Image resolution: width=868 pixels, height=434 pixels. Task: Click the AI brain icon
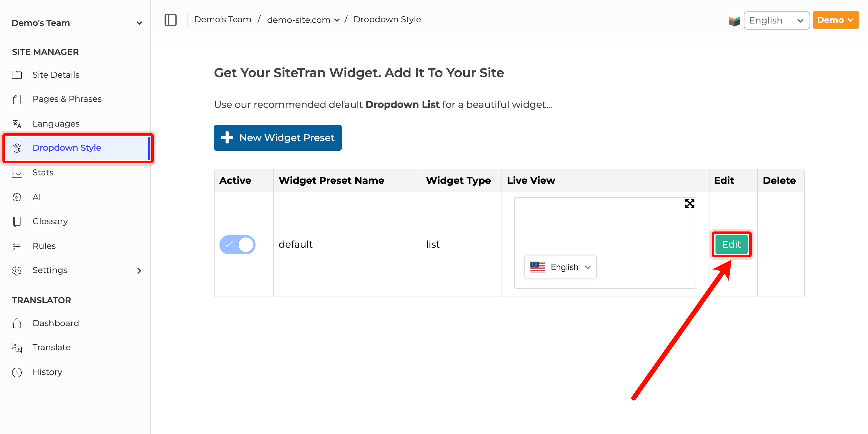[x=17, y=197]
